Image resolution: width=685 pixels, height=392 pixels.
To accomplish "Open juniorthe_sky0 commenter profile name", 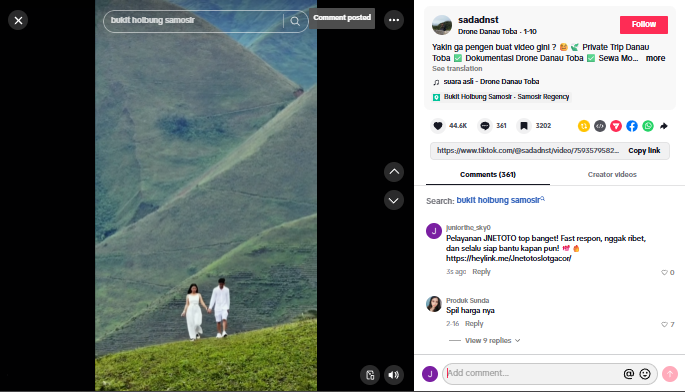I will click(468, 228).
